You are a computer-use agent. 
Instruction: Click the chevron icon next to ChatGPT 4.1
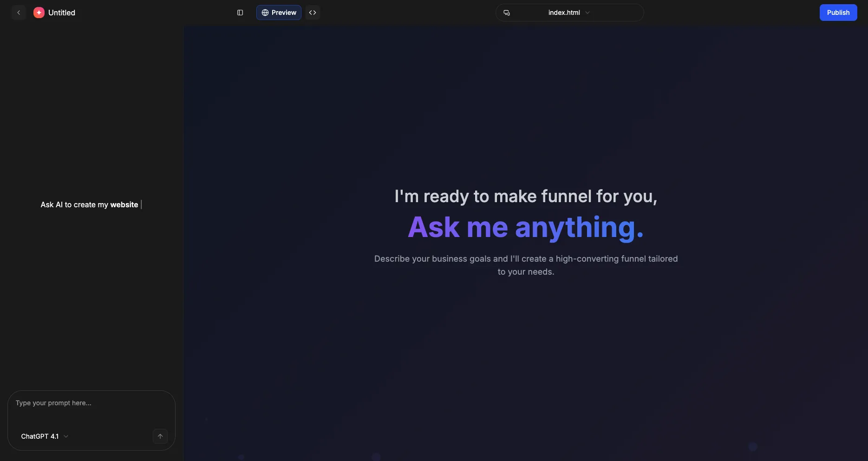point(66,436)
